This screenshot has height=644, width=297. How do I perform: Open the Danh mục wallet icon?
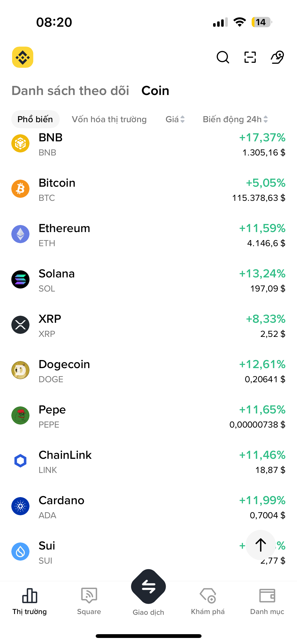coord(267,600)
